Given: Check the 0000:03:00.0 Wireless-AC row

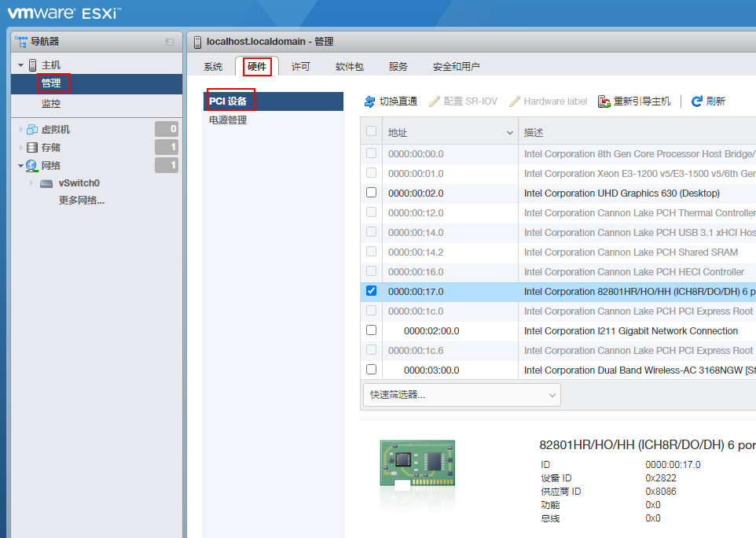Looking at the screenshot, I should pyautogui.click(x=371, y=370).
